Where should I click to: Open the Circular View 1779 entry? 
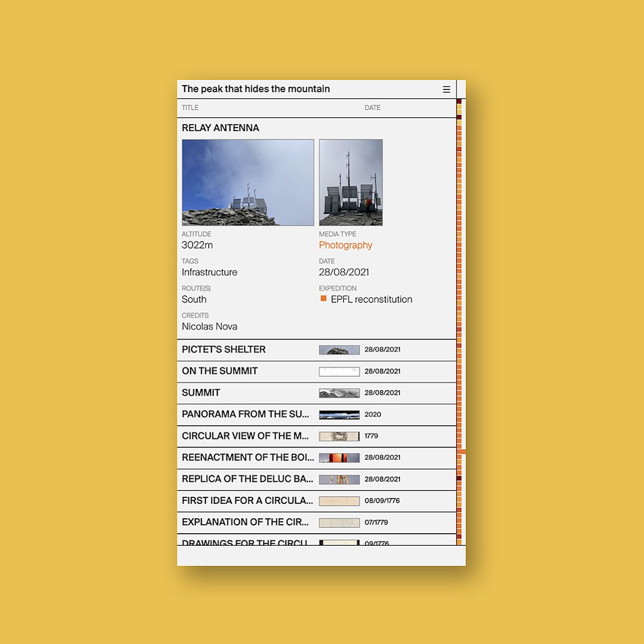[x=245, y=436]
